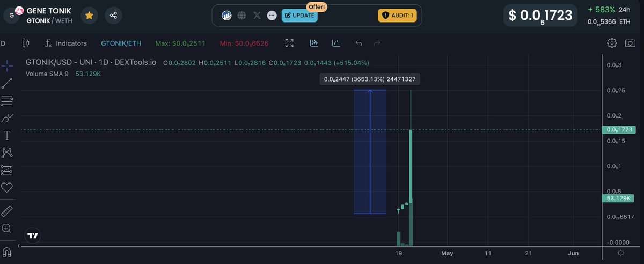Take a chart snapshot with camera icon
Screen dimensions: 644x264
pos(630,43)
